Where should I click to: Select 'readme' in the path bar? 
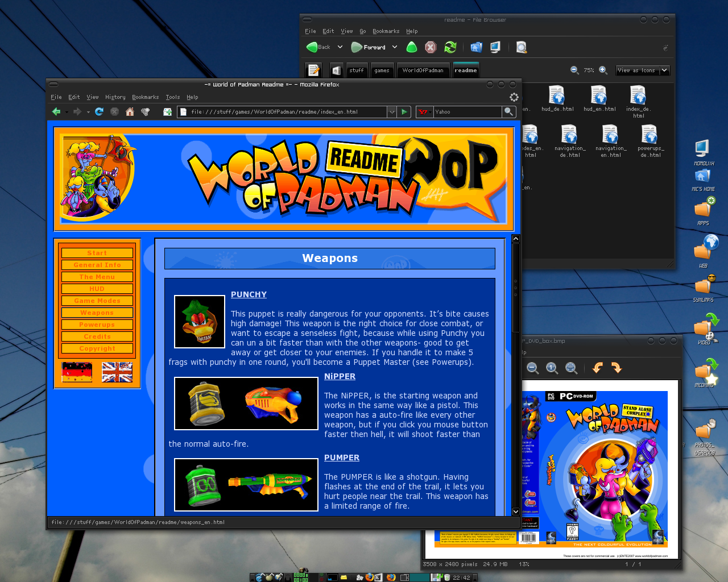466,70
